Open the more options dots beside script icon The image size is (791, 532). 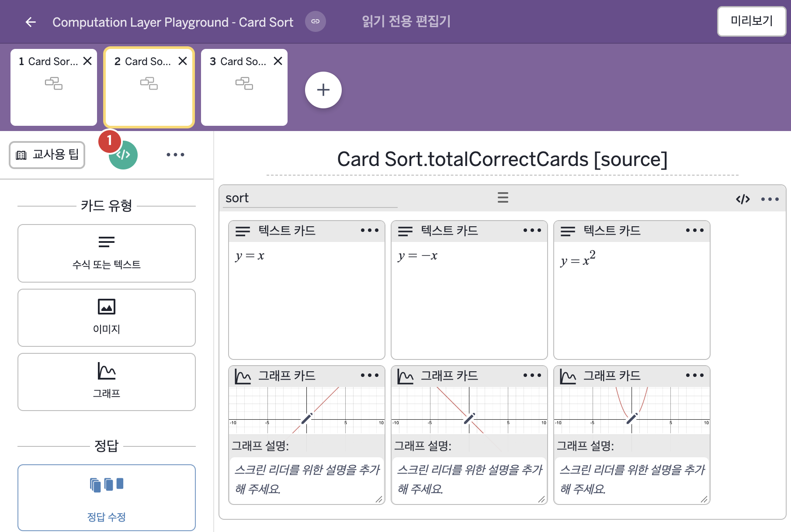175,155
